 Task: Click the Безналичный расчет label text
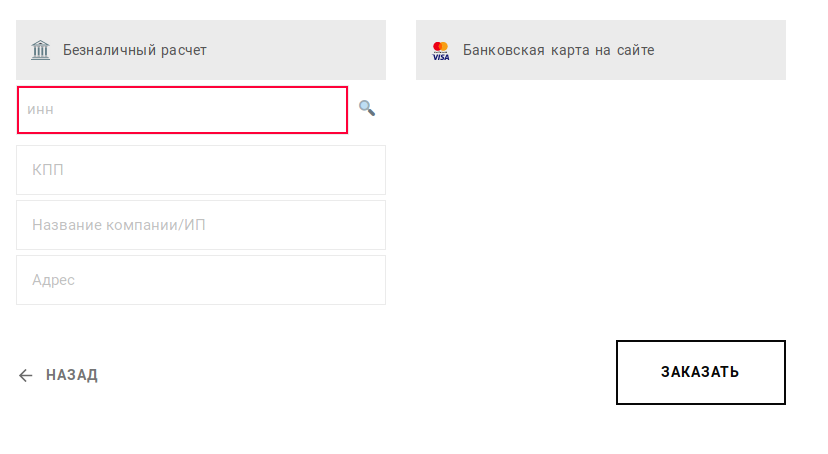click(135, 50)
